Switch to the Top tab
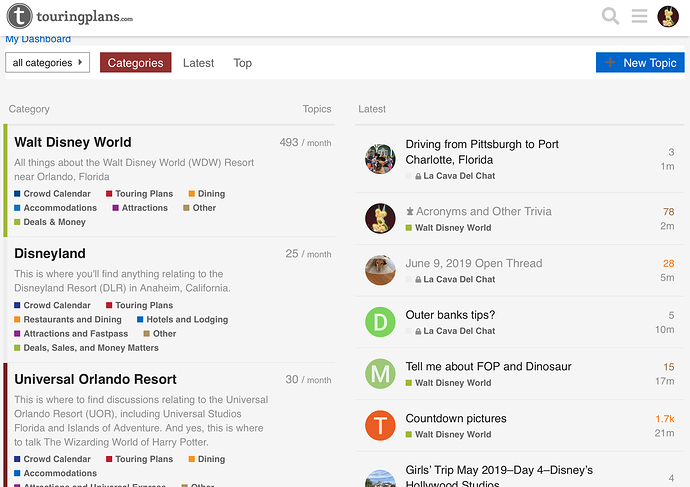The image size is (690, 487). coord(242,63)
